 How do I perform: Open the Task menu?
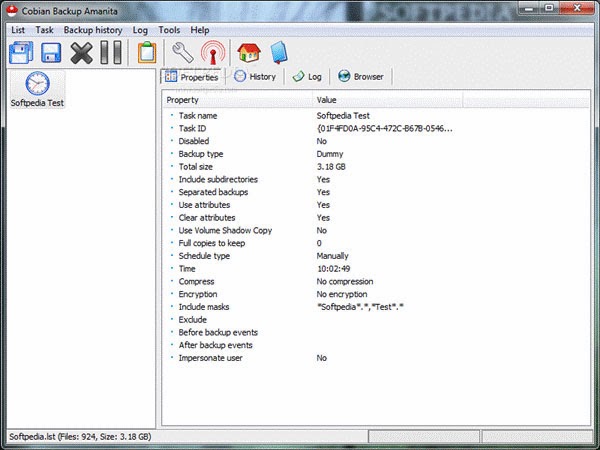pos(44,30)
